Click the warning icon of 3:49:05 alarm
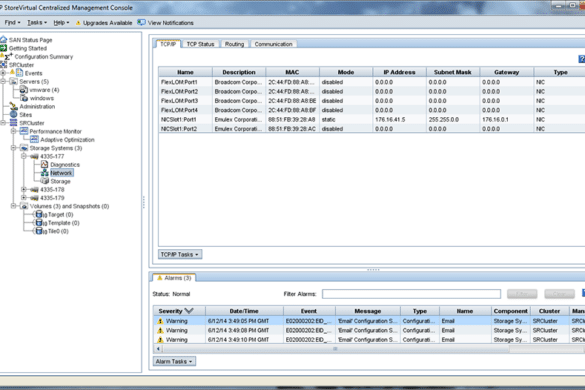Image resolution: width=585 pixels, height=390 pixels. [160, 321]
